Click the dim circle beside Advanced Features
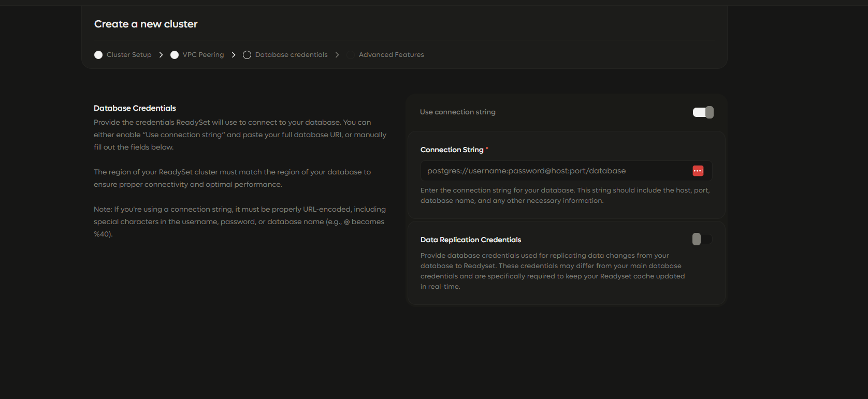The image size is (868, 399). click(351, 55)
